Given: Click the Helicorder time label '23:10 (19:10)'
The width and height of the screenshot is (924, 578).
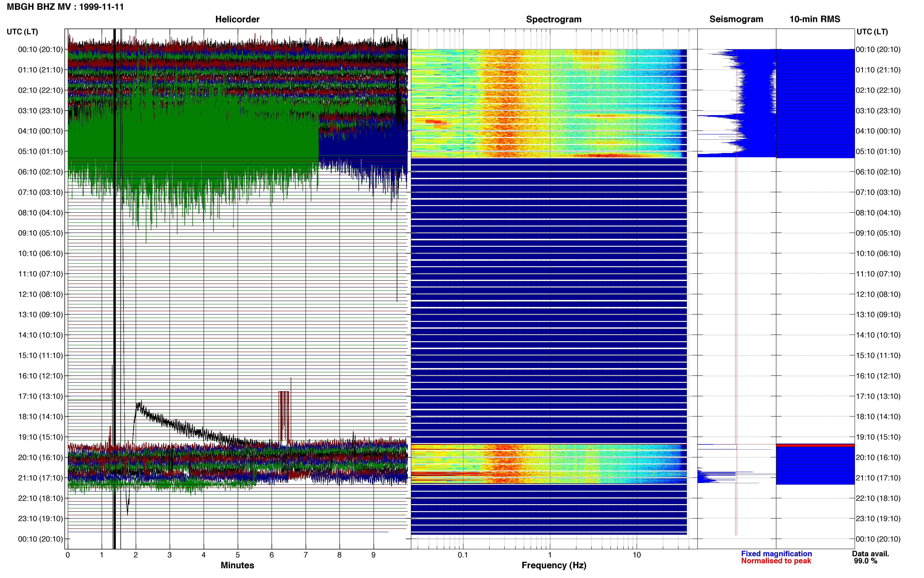Looking at the screenshot, I should 41,519.
